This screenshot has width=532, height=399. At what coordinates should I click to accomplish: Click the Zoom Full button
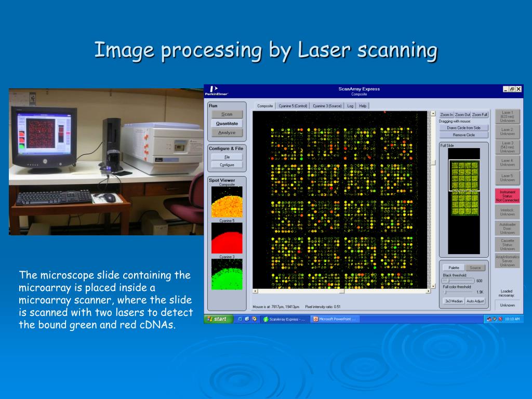[x=480, y=115]
